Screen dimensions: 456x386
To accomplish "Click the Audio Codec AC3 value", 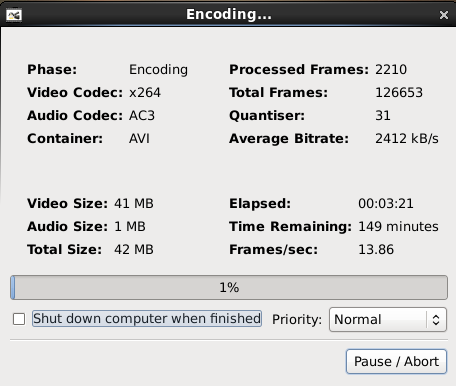I will 142,116.
